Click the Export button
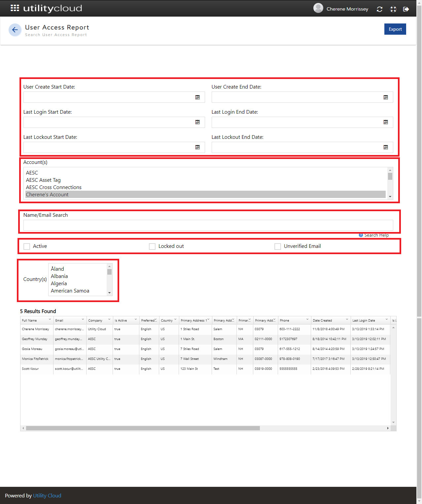This screenshot has height=504, width=422. [395, 29]
